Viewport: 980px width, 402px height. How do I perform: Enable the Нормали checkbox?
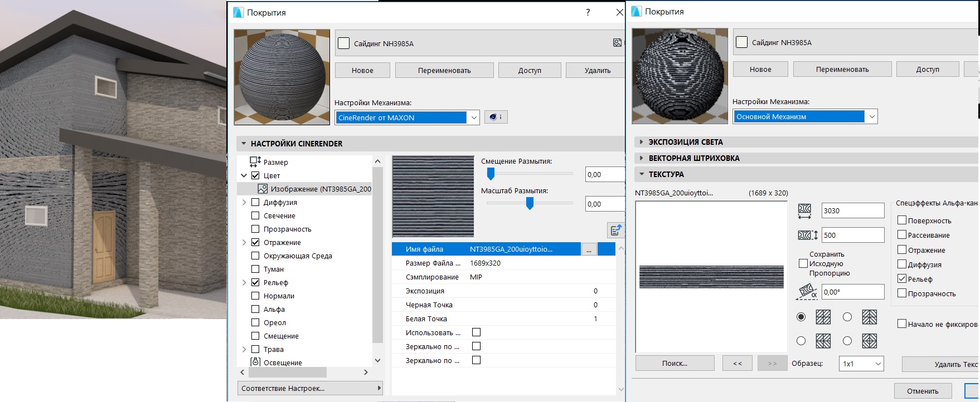click(x=255, y=296)
